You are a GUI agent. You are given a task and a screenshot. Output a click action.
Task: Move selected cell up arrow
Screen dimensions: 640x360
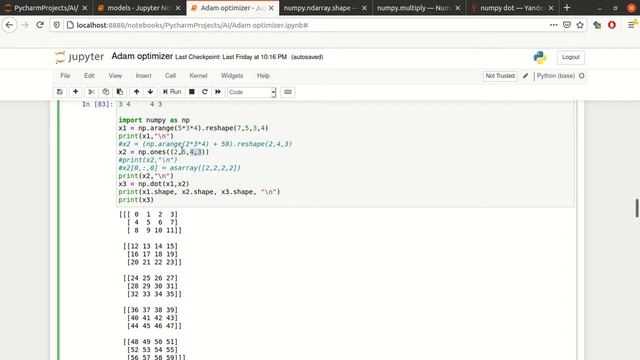(136, 92)
